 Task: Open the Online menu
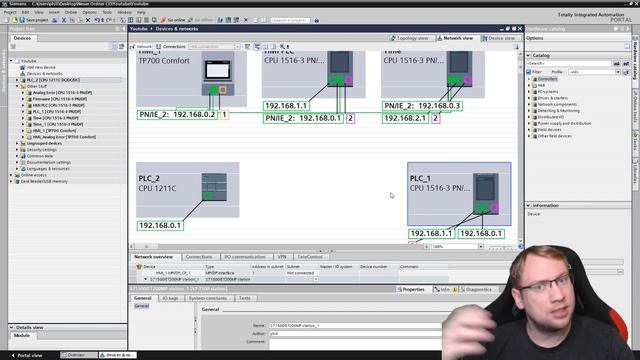(71, 13)
